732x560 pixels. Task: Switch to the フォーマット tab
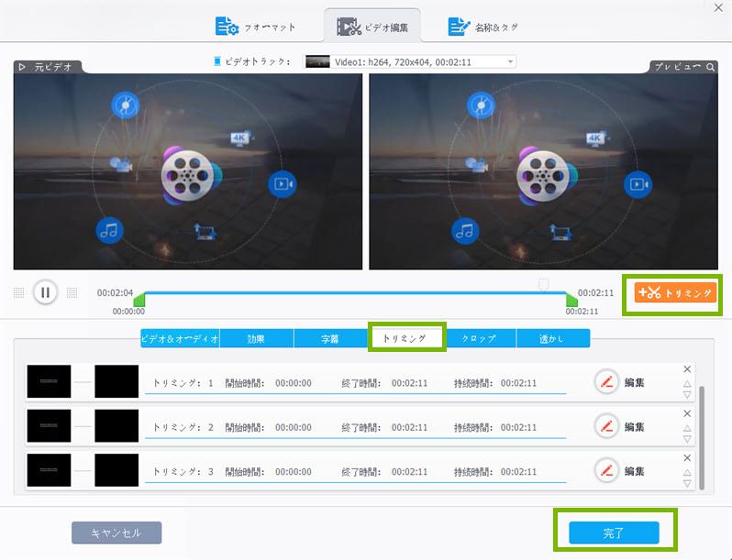(x=257, y=27)
